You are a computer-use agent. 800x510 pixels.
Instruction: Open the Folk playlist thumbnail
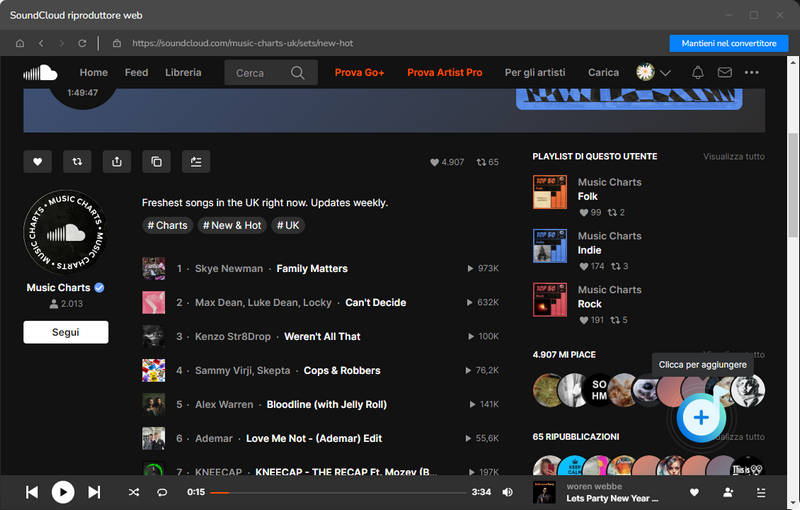(x=549, y=192)
